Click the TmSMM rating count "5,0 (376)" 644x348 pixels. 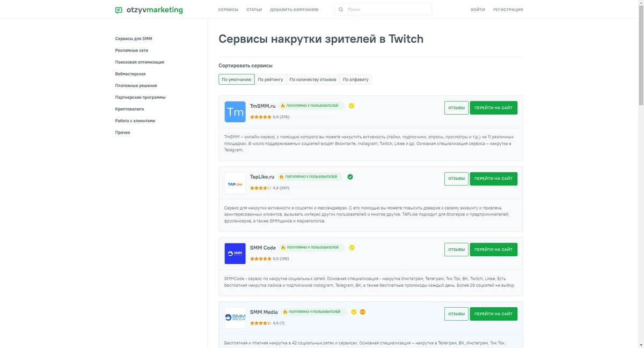tap(281, 117)
